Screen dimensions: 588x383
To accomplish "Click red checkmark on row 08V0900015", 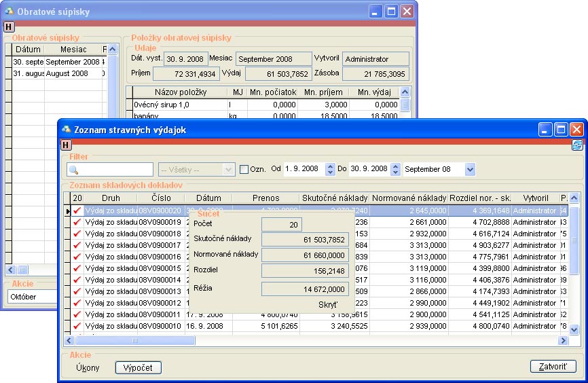I will click(x=77, y=268).
